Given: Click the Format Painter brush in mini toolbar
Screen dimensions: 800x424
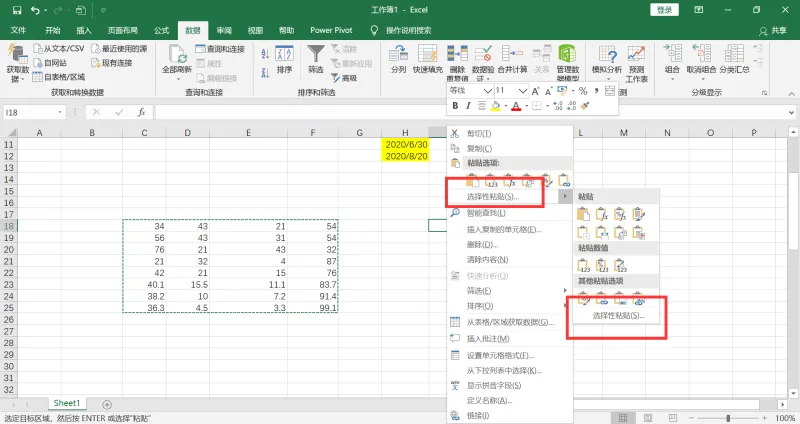Looking at the screenshot, I should coord(585,106).
